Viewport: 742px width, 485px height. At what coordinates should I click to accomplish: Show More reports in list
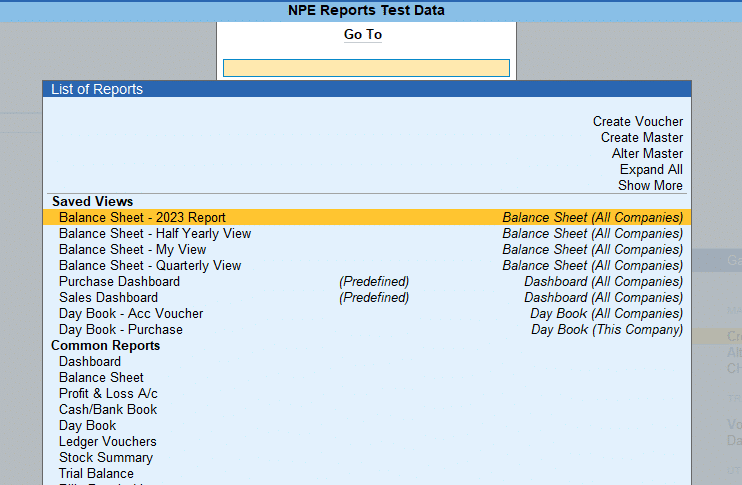click(x=650, y=185)
